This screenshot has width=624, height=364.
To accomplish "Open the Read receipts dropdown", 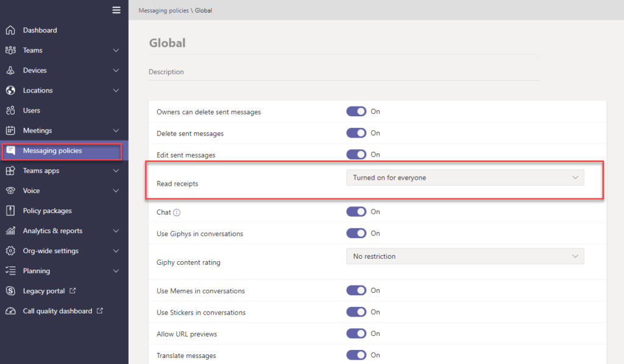I will (465, 178).
